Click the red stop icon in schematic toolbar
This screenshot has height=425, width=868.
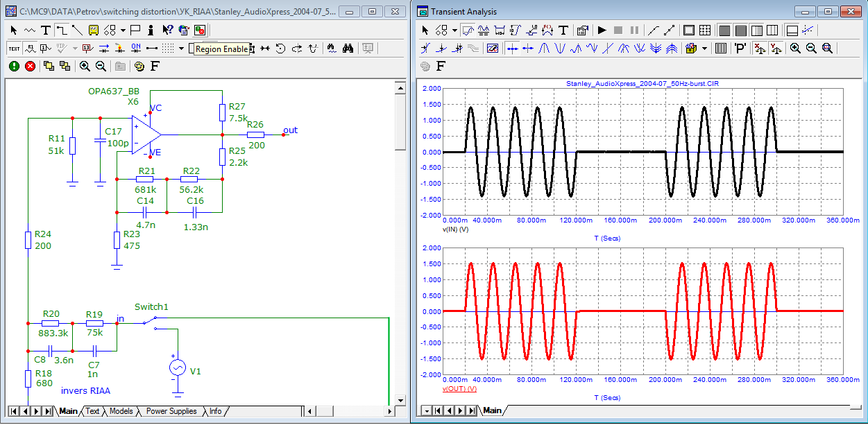[x=30, y=66]
